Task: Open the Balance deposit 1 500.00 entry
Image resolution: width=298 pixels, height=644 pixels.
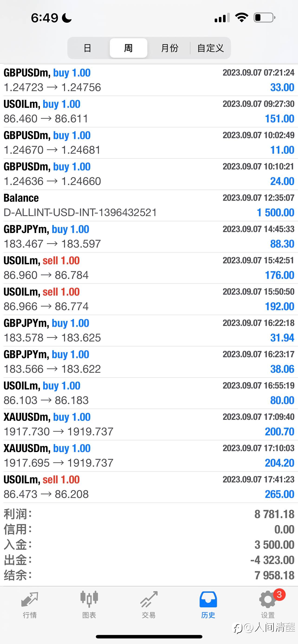Action: pos(149,205)
